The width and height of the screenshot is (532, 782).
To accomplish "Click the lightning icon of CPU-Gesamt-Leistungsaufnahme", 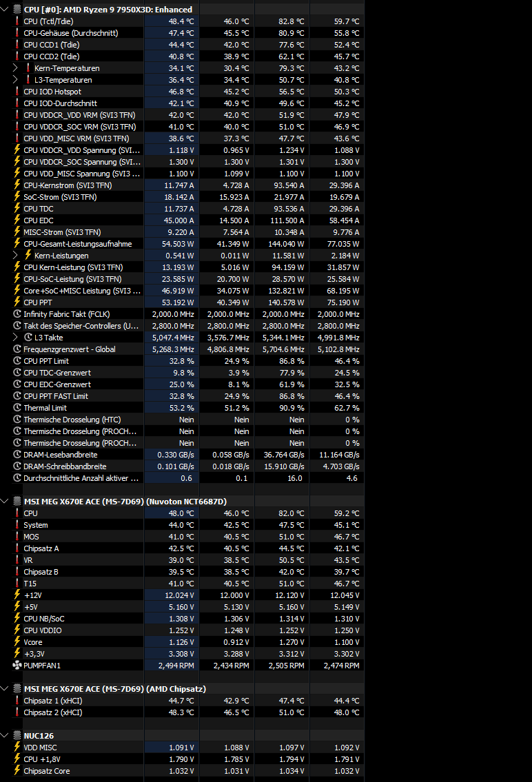I will click(17, 243).
